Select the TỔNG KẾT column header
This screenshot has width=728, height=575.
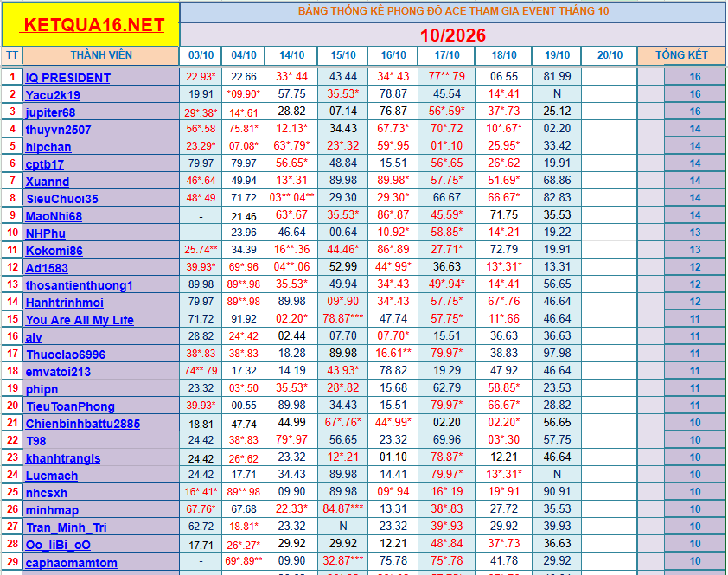point(681,55)
